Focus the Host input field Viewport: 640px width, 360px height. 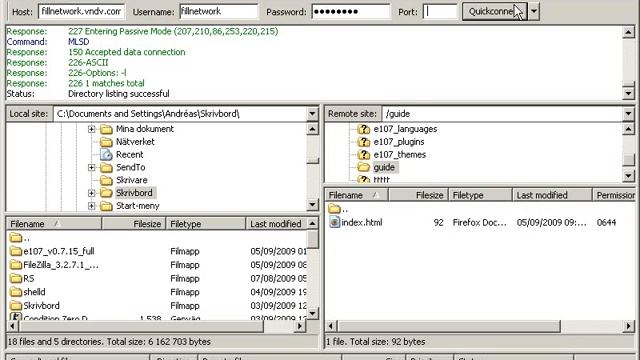coord(81,11)
